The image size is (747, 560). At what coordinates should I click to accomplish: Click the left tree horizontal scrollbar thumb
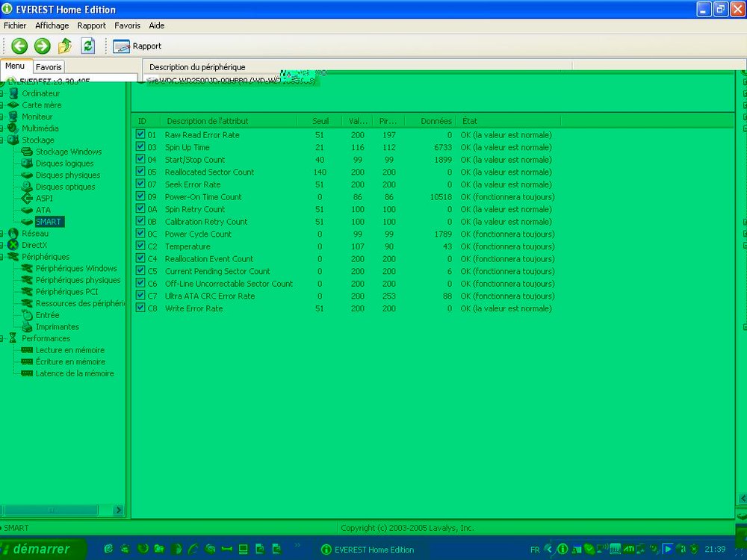click(x=52, y=510)
